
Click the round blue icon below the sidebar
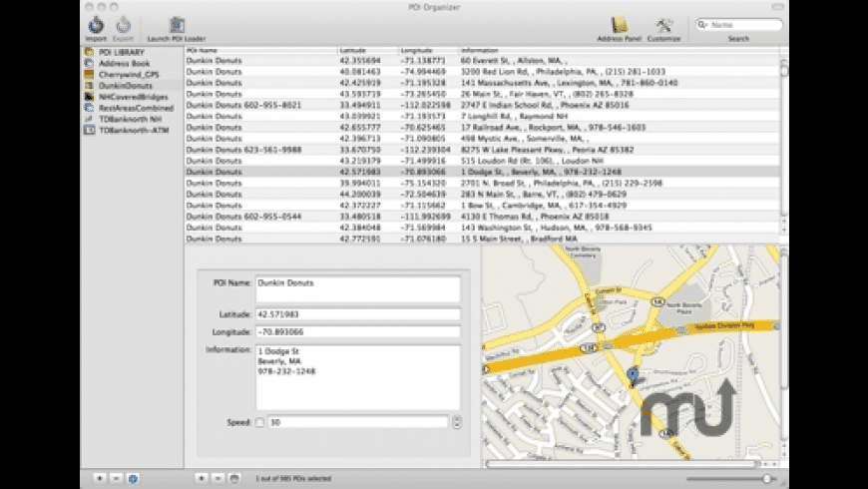(133, 478)
